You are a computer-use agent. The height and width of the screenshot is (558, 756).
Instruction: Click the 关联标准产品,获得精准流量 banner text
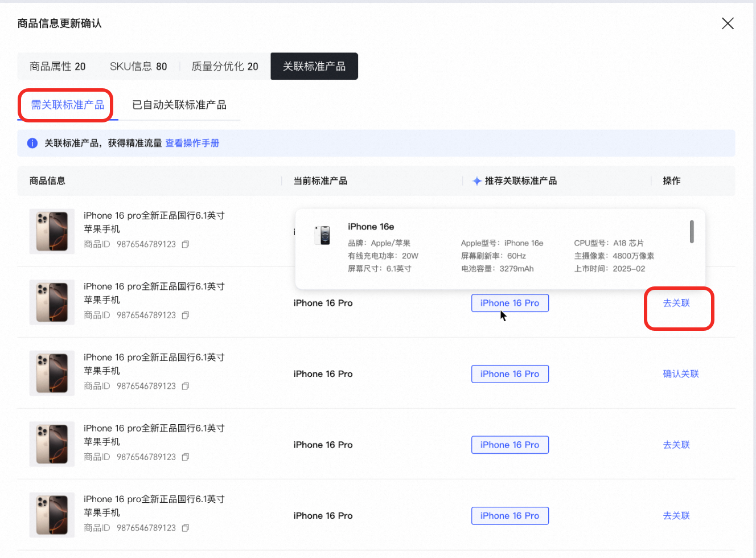pos(103,143)
